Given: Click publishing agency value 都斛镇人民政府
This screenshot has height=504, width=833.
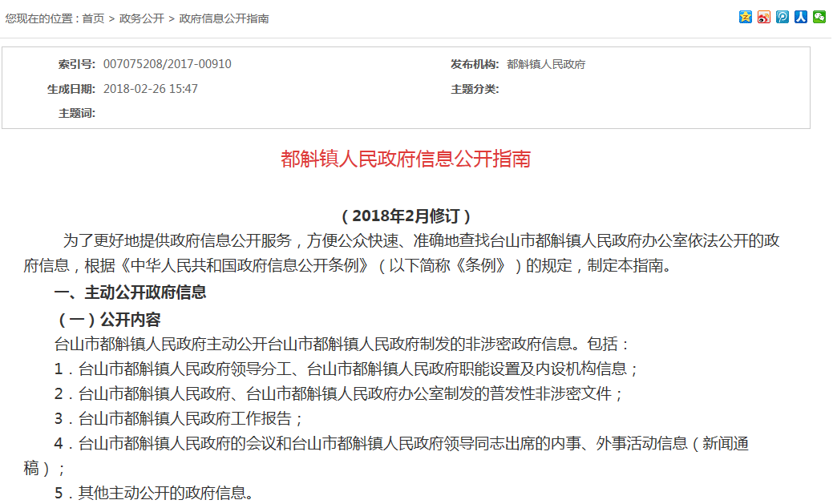Looking at the screenshot, I should [x=546, y=64].
